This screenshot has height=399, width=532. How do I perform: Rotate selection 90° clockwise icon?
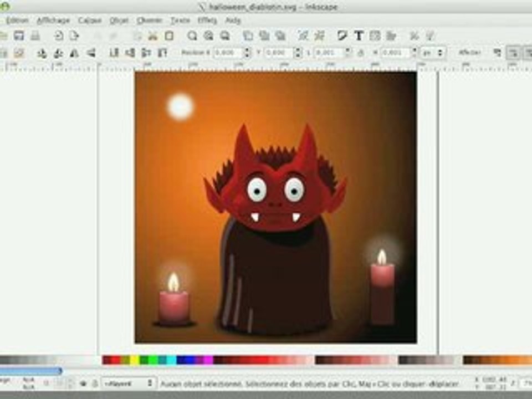[58, 53]
